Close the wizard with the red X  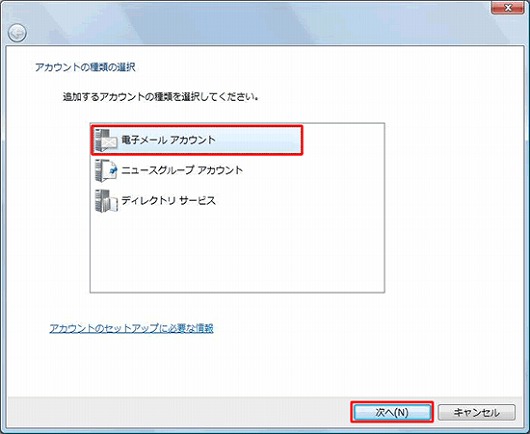tap(508, 7)
